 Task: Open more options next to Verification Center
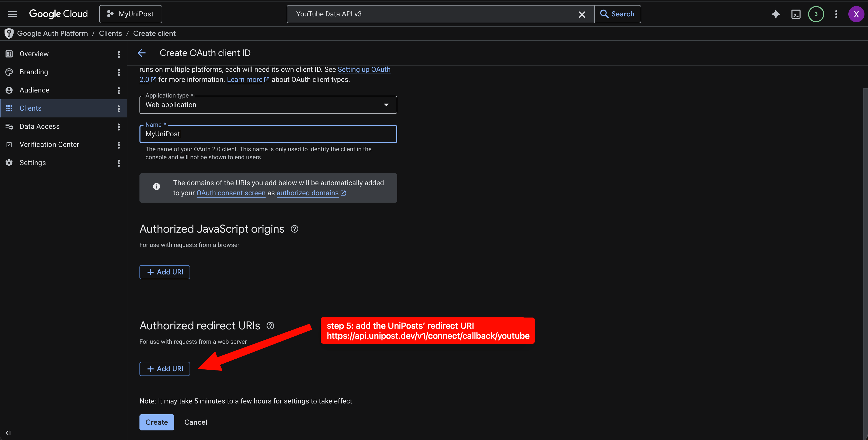pos(119,145)
